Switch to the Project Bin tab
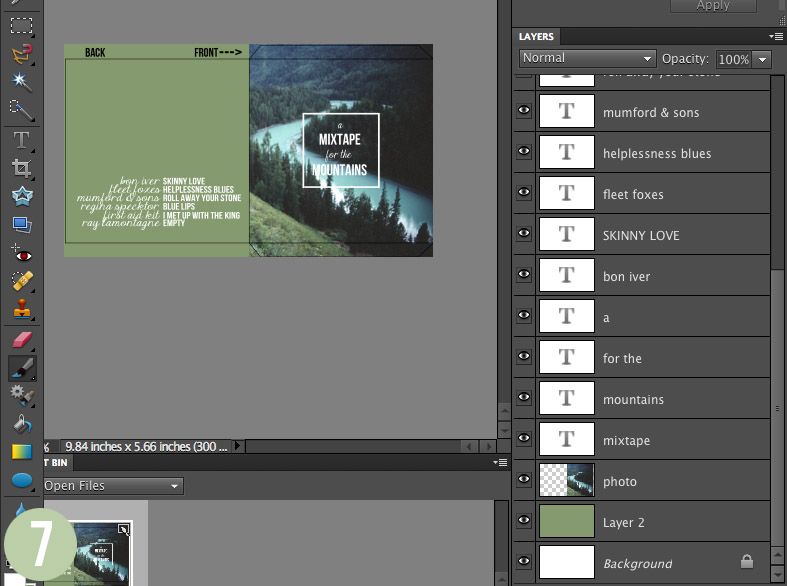787x586 pixels. coord(58,463)
